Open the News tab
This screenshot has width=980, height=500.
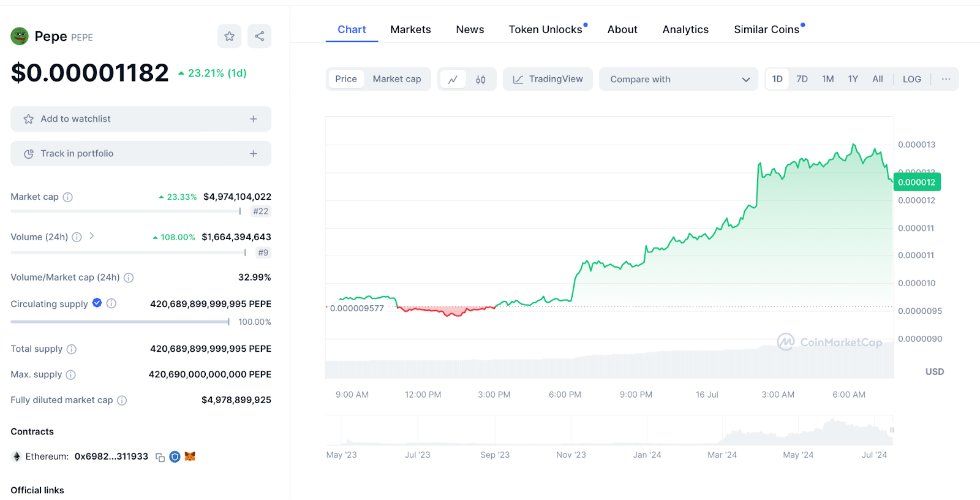470,29
